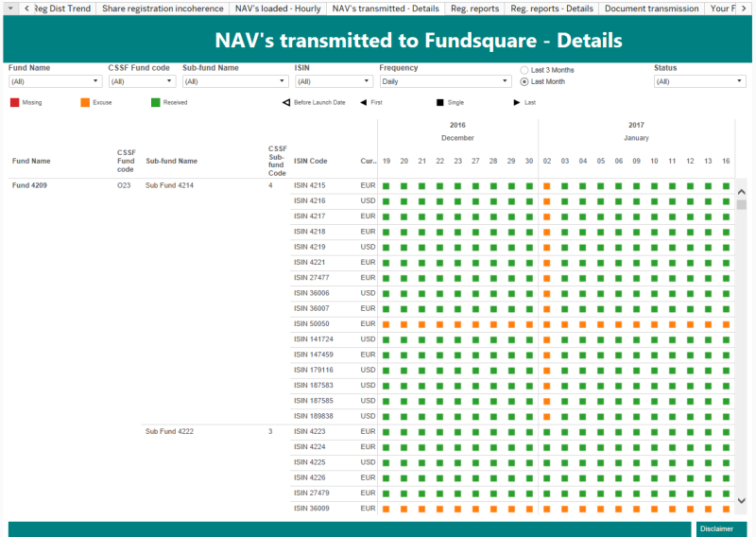
Task: Click the First left-arrow legend icon
Action: [363, 102]
